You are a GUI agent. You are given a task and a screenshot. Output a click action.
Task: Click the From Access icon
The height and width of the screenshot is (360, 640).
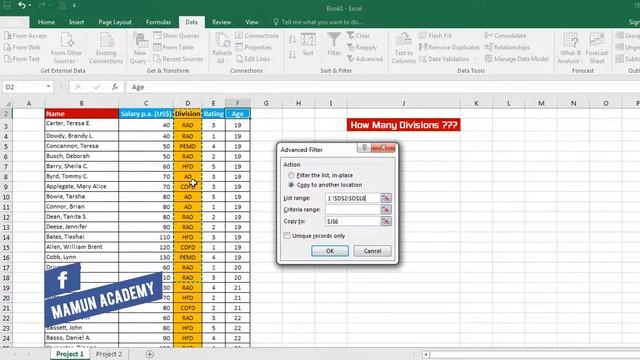pyautogui.click(x=25, y=36)
